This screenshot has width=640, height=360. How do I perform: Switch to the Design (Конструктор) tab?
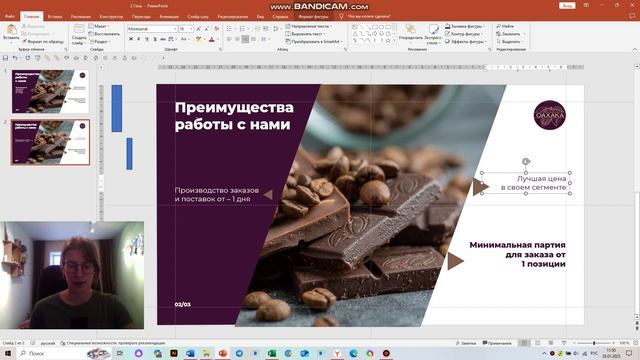(111, 17)
